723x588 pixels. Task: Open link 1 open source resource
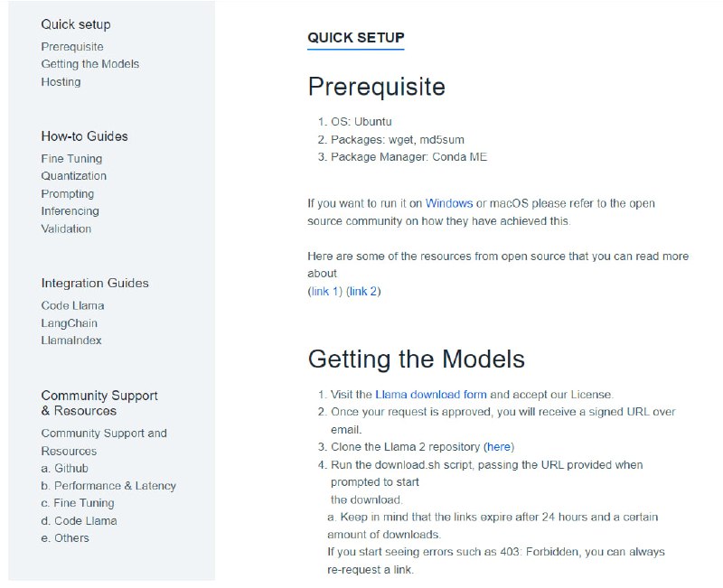[325, 291]
